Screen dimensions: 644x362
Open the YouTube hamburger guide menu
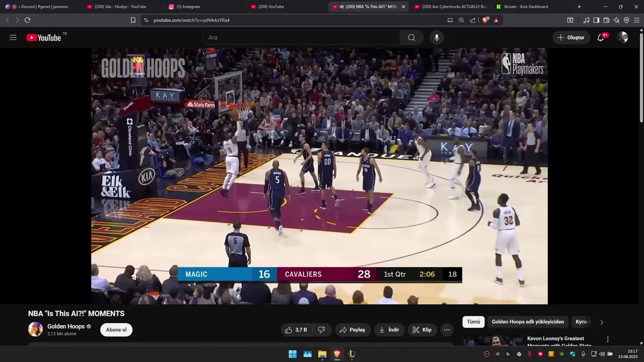pos(13,38)
